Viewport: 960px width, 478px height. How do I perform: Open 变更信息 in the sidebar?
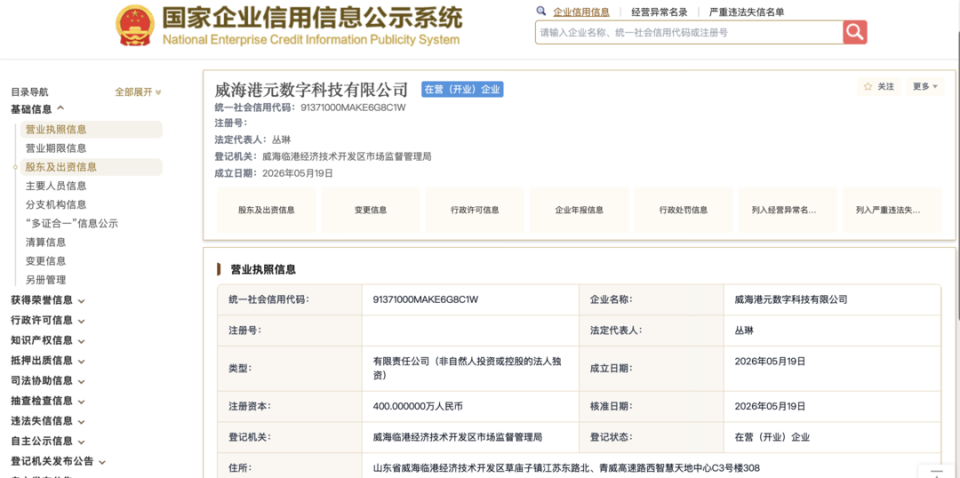pyautogui.click(x=45, y=261)
